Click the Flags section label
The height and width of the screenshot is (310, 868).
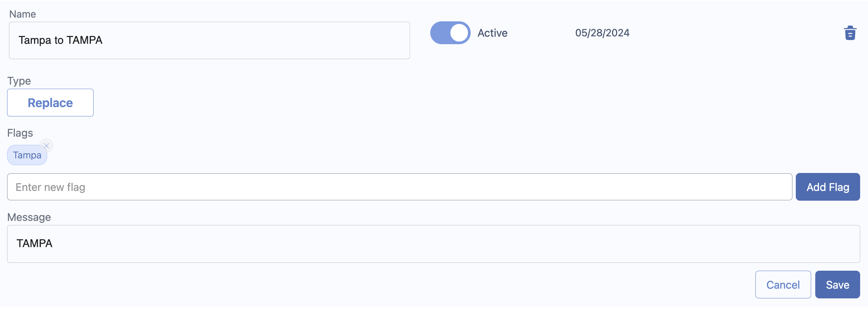pyautogui.click(x=20, y=133)
